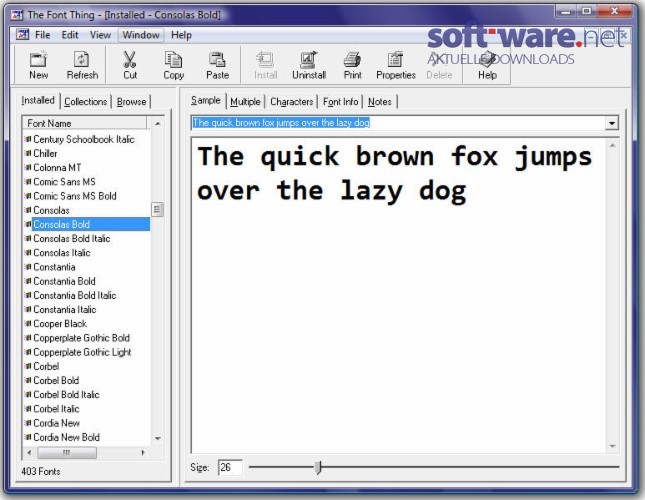The width and height of the screenshot is (645, 500).
Task: Open the View menu
Action: coord(100,35)
